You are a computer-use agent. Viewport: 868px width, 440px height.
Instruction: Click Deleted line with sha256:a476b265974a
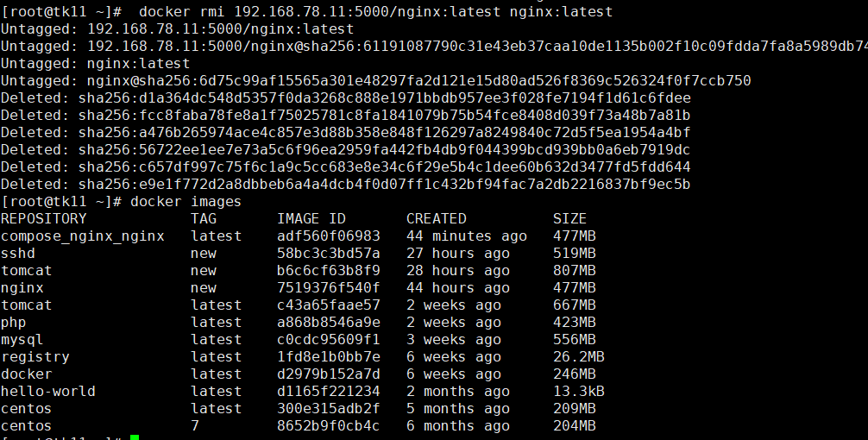click(x=346, y=132)
